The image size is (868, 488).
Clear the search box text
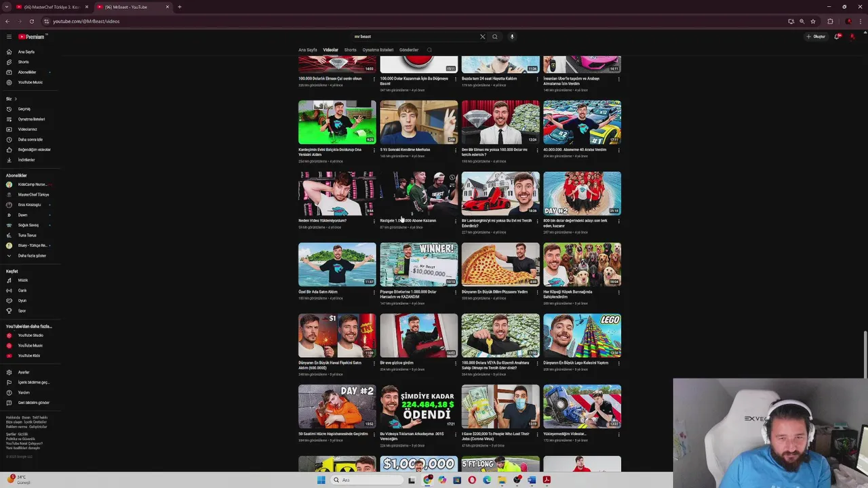click(483, 37)
